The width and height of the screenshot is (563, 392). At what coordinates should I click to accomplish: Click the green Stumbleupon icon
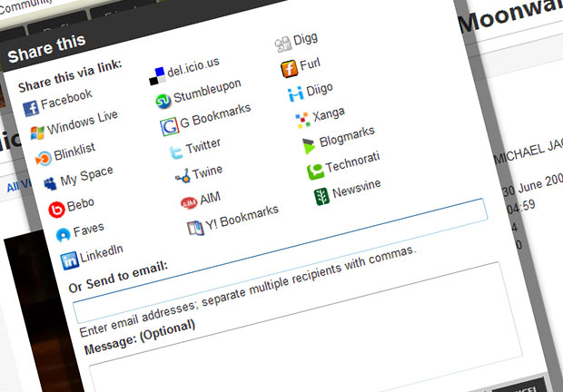tap(163, 101)
